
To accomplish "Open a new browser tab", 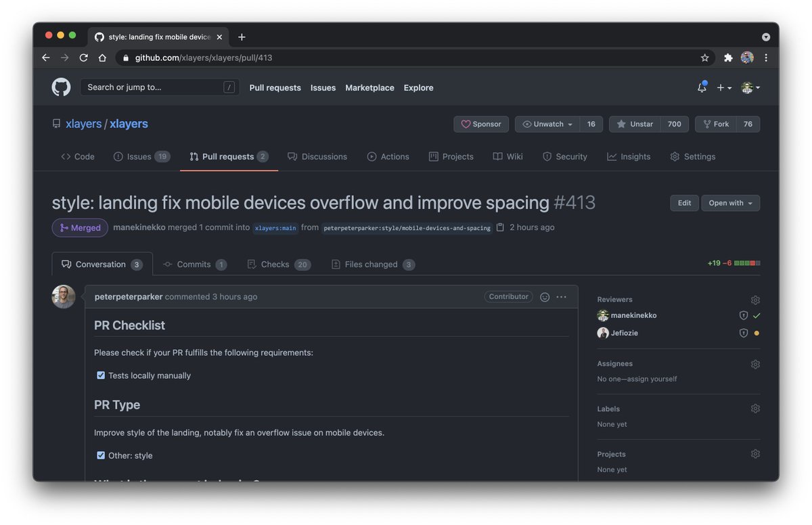I will tap(242, 37).
